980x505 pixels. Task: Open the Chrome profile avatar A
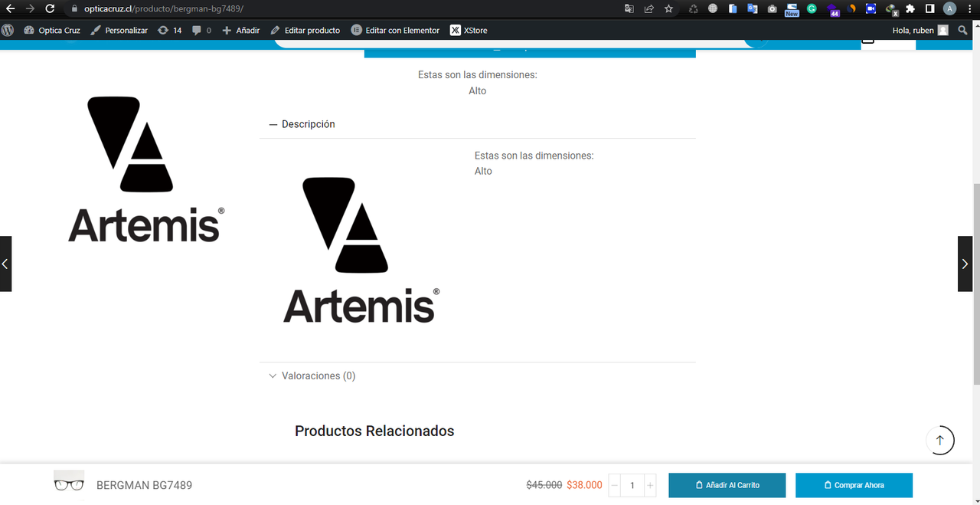950,9
